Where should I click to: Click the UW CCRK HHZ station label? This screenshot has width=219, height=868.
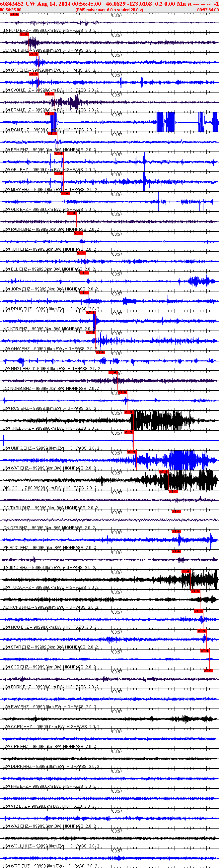point(18,726)
